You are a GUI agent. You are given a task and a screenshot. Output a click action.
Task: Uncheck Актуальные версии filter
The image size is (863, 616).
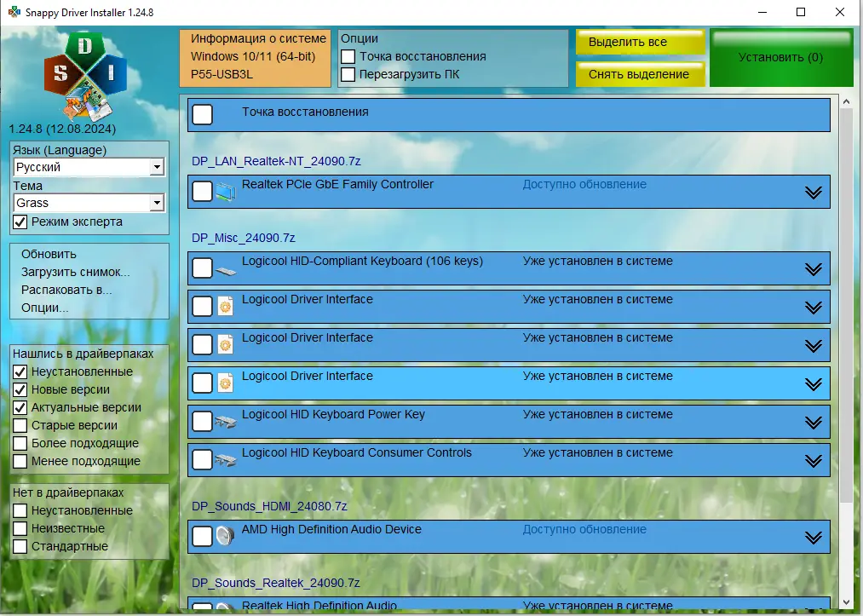point(20,407)
